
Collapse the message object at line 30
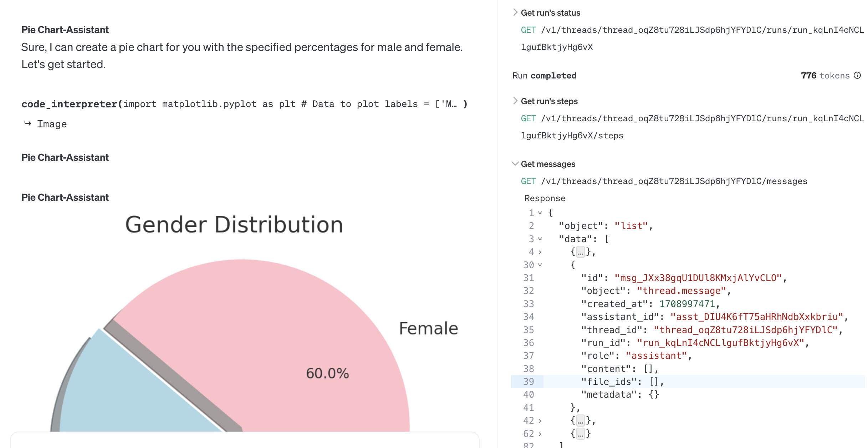pos(540,265)
